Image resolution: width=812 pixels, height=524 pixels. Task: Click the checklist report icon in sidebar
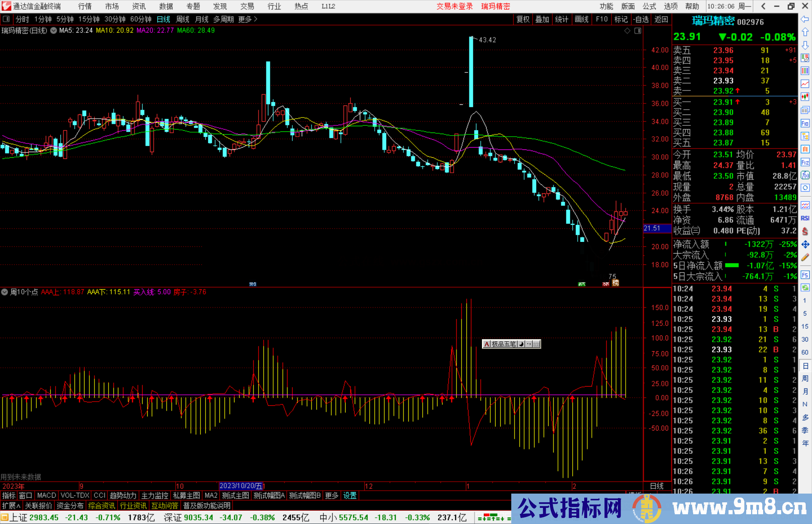[805, 58]
